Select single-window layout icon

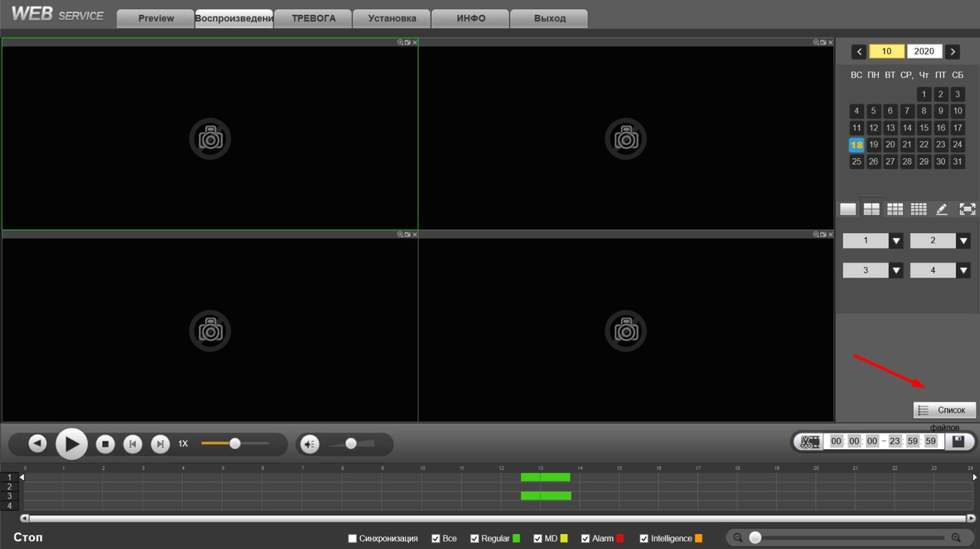(x=848, y=209)
